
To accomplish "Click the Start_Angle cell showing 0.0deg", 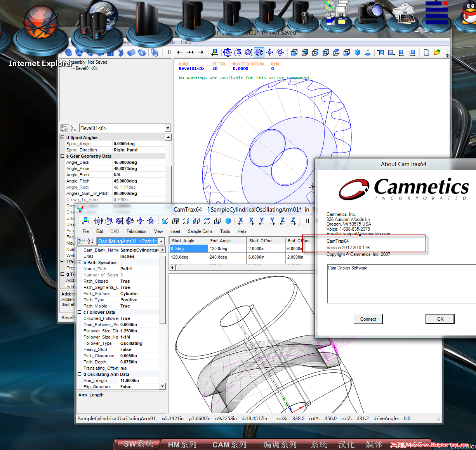I will (188, 248).
